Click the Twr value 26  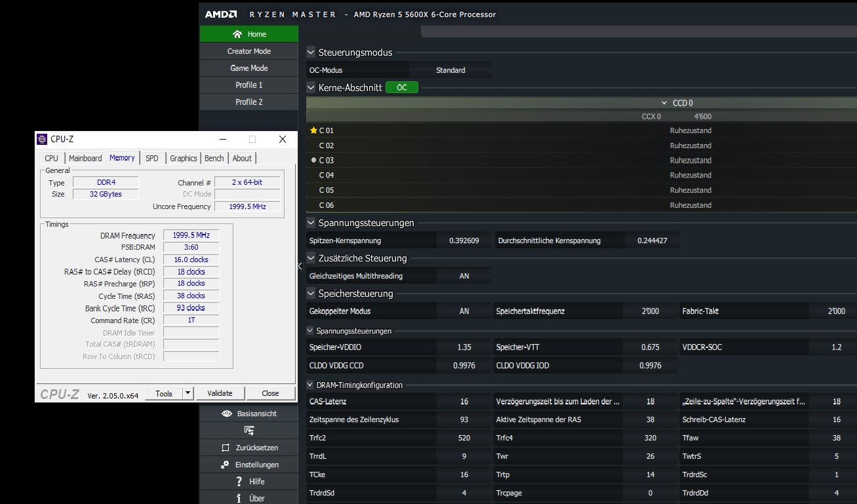pyautogui.click(x=650, y=456)
